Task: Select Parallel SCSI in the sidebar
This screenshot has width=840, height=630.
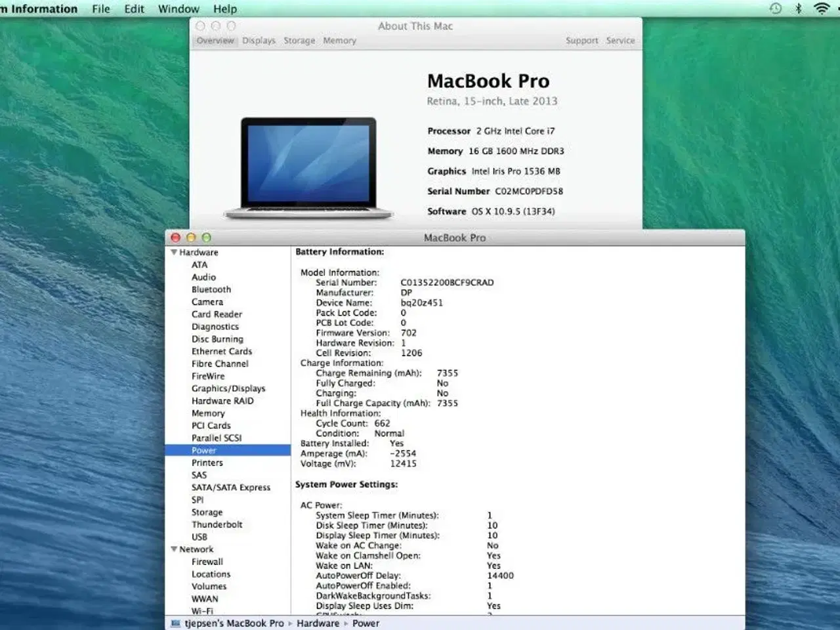Action: (x=217, y=438)
